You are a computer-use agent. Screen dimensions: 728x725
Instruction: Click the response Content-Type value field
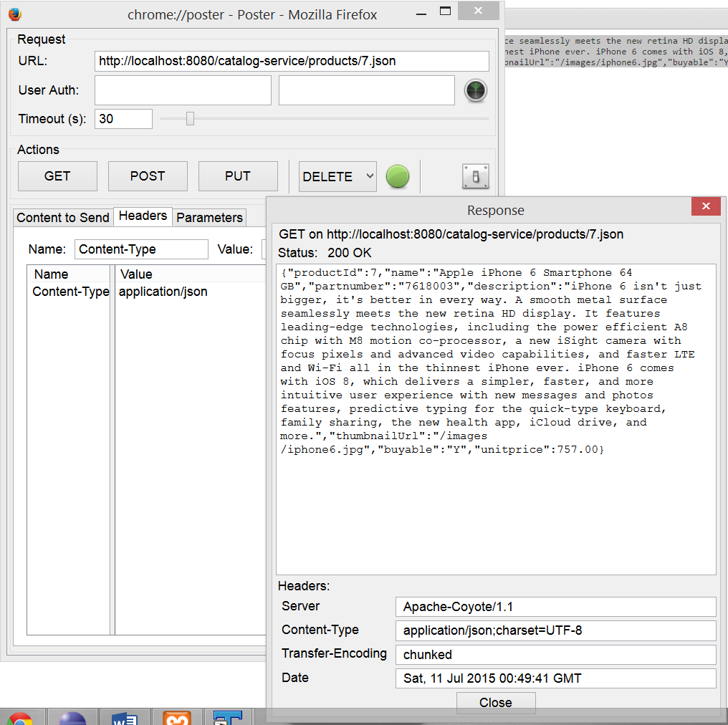coord(556,630)
